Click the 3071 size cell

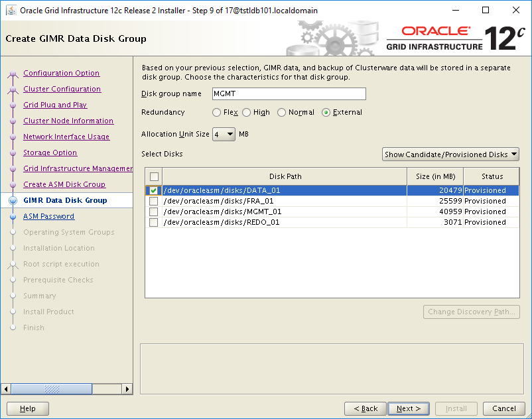(x=435, y=222)
